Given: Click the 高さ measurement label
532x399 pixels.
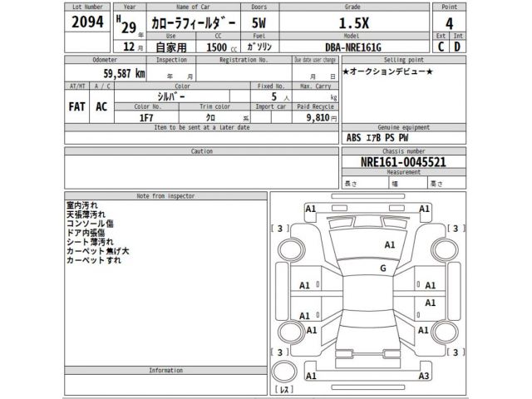Looking at the screenshot, I should tap(436, 184).
